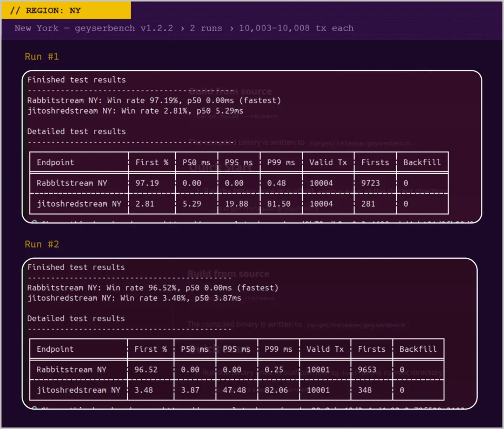Screen dimensions: 504x429
Task: Click "Detailed test results" in Run #1 box
Action: tap(76, 131)
